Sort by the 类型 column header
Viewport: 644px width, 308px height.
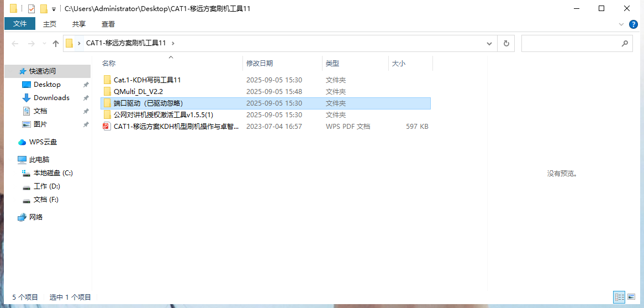[332, 64]
